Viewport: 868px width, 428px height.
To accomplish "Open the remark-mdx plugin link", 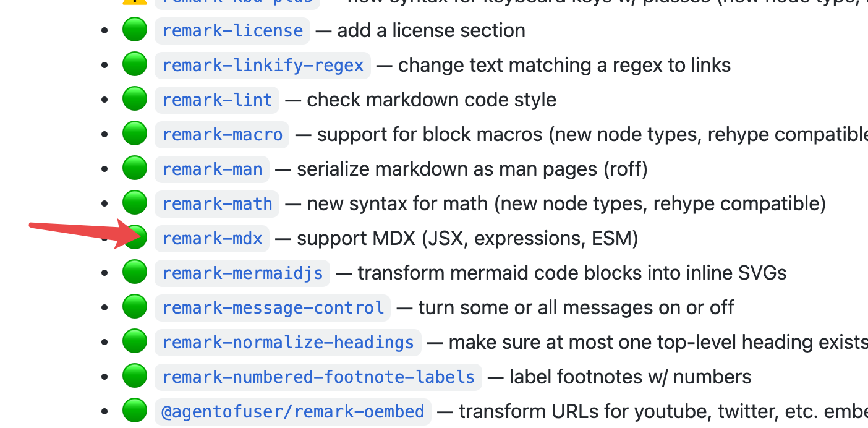I will (x=212, y=238).
